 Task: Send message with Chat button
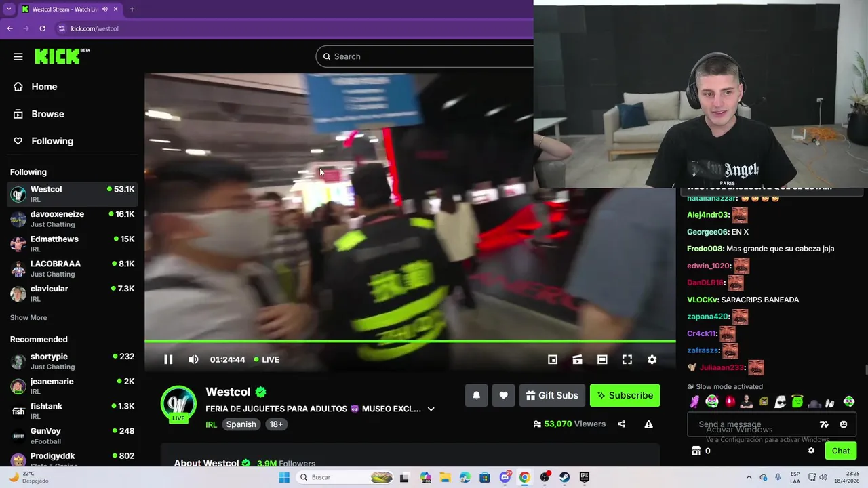841,451
